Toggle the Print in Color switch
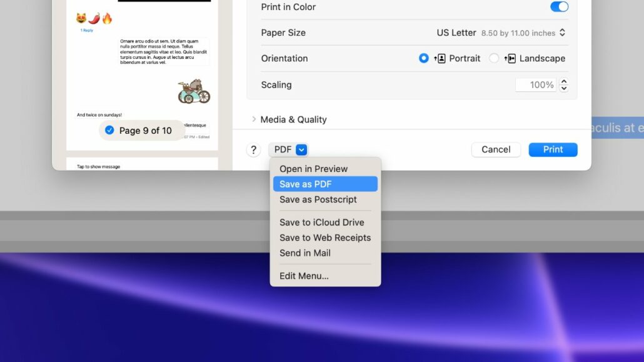644x362 pixels. tap(559, 7)
